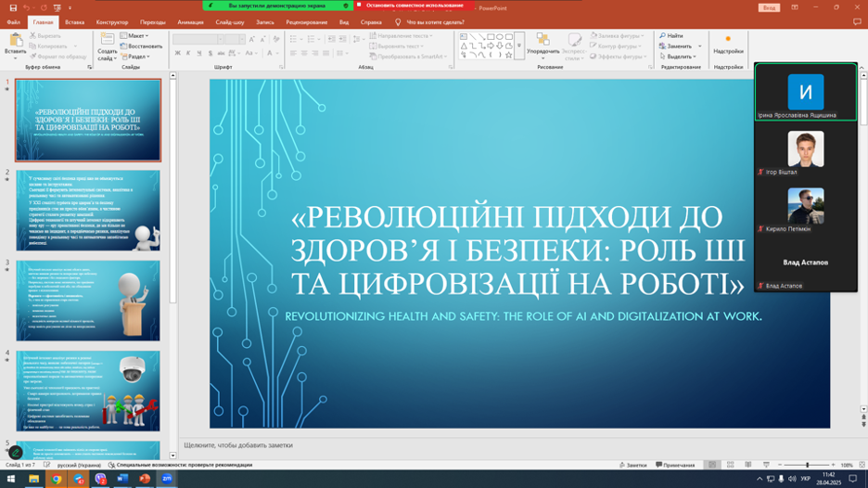The width and height of the screenshot is (868, 488).
Task: Click the Save icon in quick access toolbar
Action: point(13,7)
